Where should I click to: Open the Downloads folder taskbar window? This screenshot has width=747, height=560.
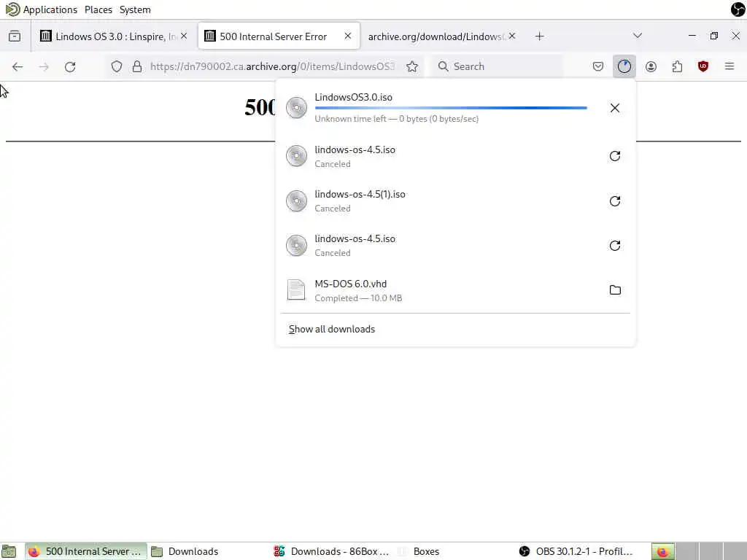[x=185, y=551]
